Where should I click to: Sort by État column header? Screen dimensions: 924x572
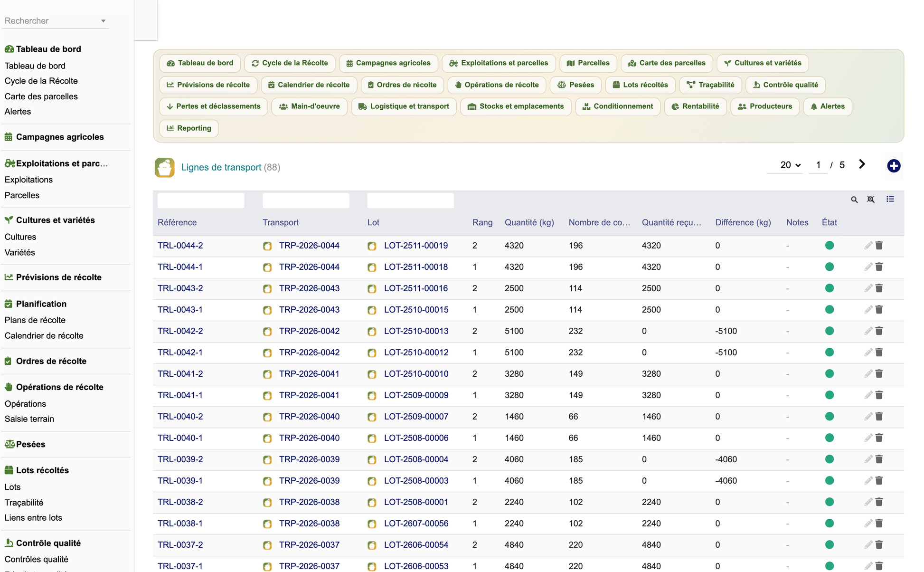click(x=830, y=222)
